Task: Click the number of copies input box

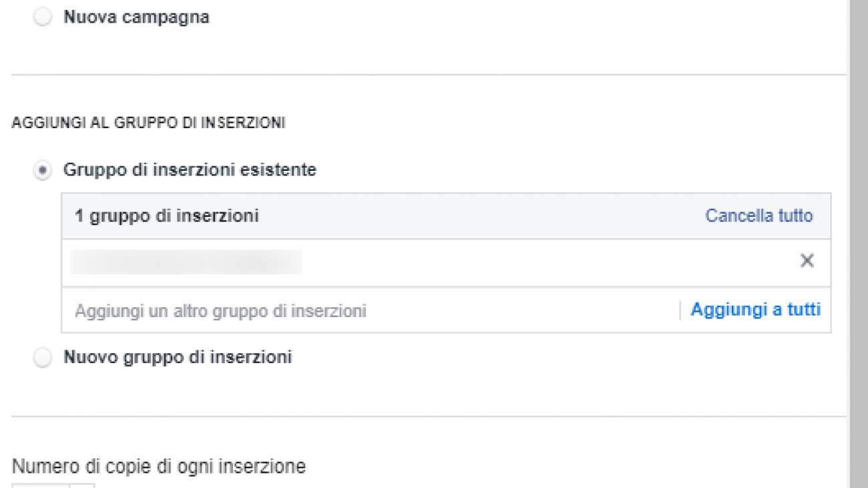Action: click(40, 485)
